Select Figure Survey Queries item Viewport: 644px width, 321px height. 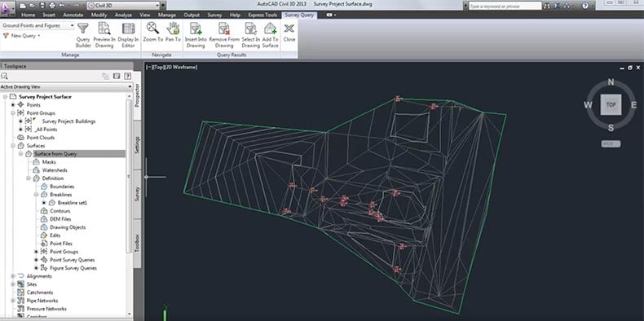73,268
